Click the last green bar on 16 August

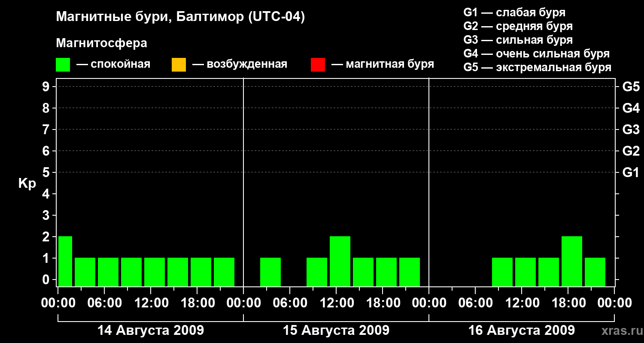pyautogui.click(x=595, y=272)
